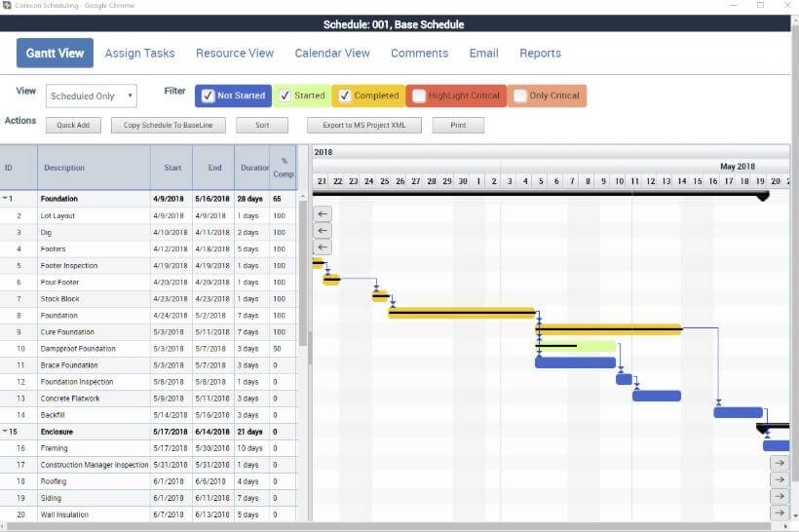799x532 pixels.
Task: Click the Sort button
Action: coord(262,126)
